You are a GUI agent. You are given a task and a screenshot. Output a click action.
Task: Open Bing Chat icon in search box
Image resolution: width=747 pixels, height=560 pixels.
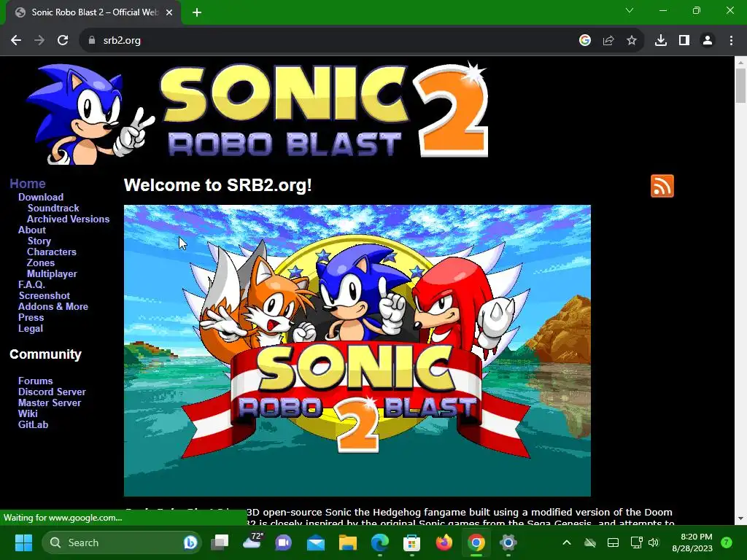190,542
